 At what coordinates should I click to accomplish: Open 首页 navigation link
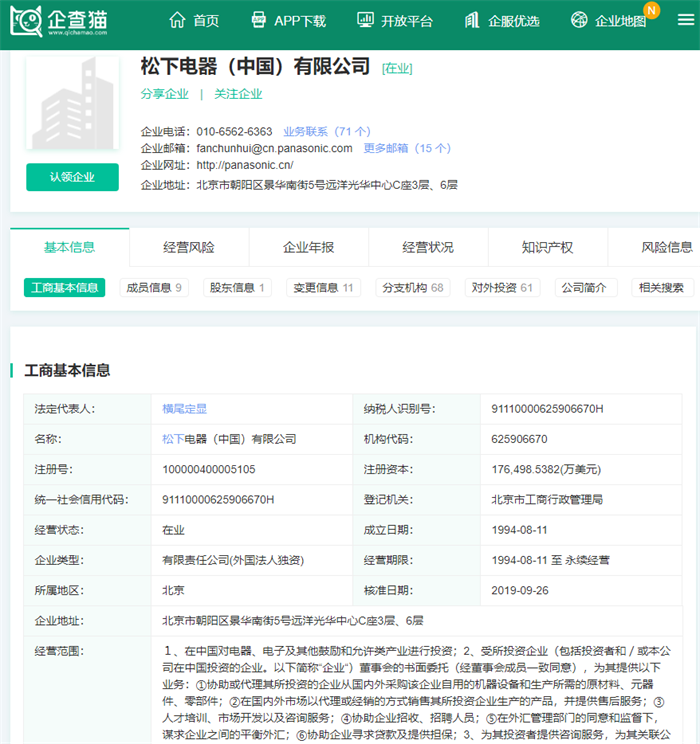(x=206, y=21)
